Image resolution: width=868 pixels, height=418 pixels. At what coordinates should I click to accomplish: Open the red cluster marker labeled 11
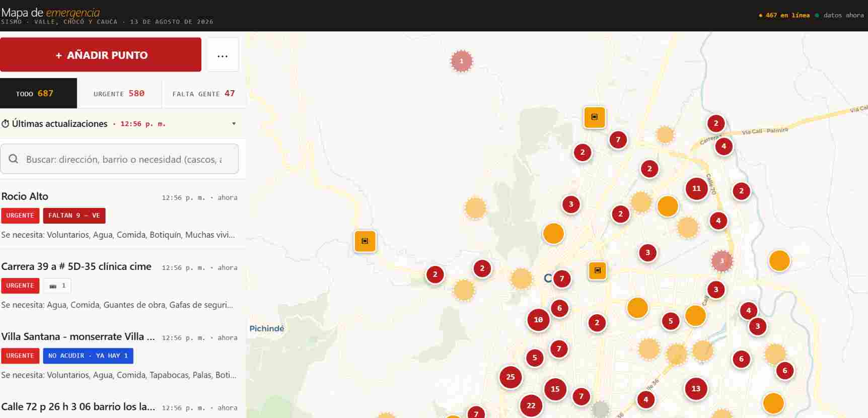[x=696, y=188]
